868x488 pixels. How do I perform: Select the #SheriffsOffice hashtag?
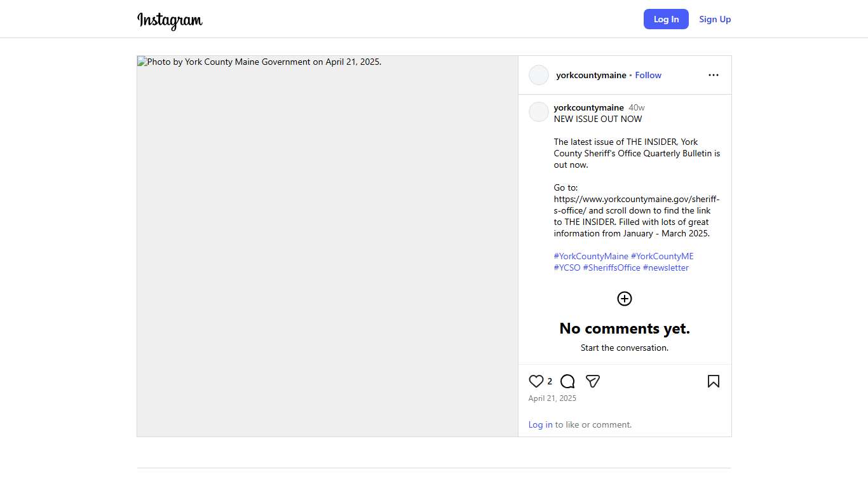[x=611, y=268]
